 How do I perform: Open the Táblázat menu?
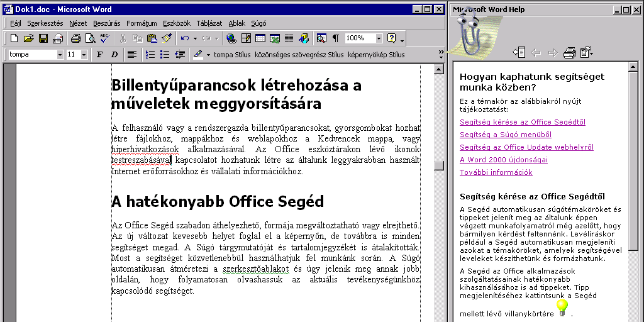pos(209,23)
